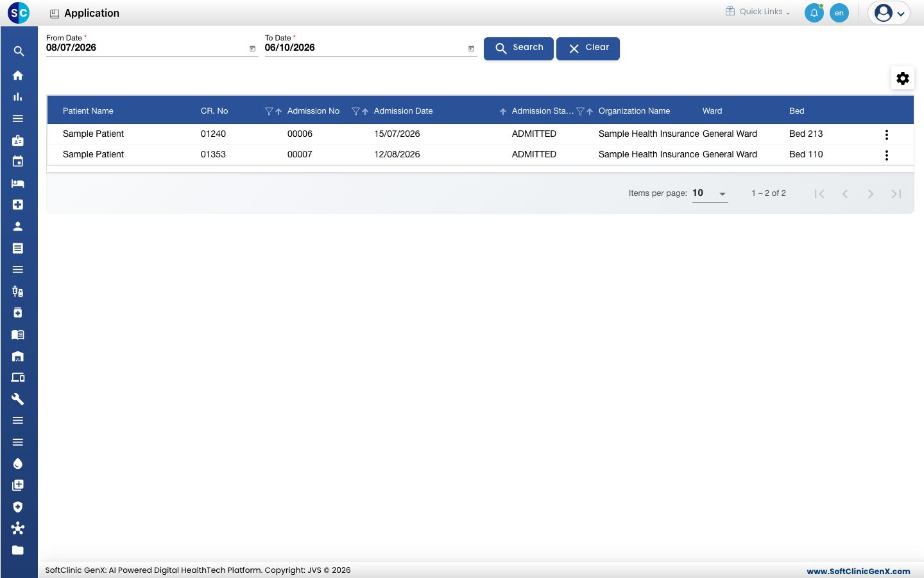Screen dimensions: 924x578
Task: Open the From Date calendar picker
Action: click(x=252, y=49)
